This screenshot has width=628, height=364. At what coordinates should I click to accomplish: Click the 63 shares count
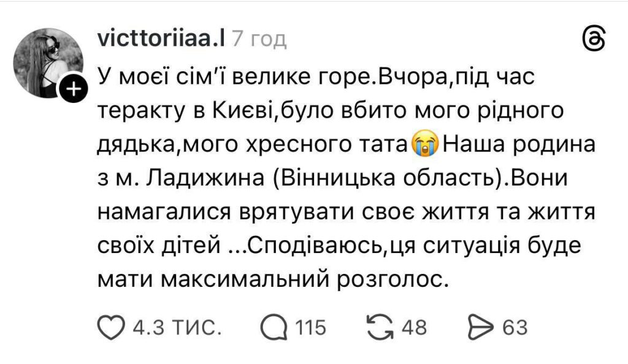coord(515,328)
